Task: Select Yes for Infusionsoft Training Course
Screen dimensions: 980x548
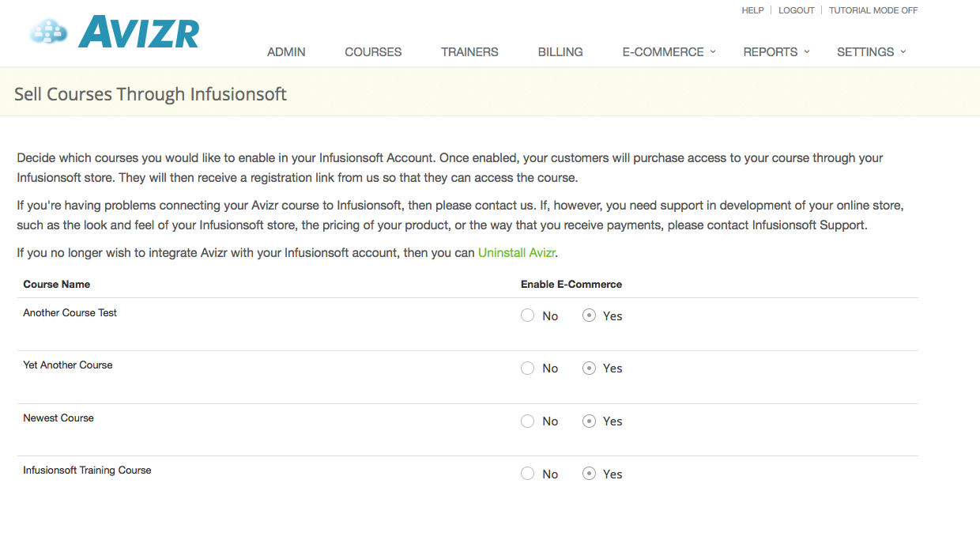Action: [589, 474]
